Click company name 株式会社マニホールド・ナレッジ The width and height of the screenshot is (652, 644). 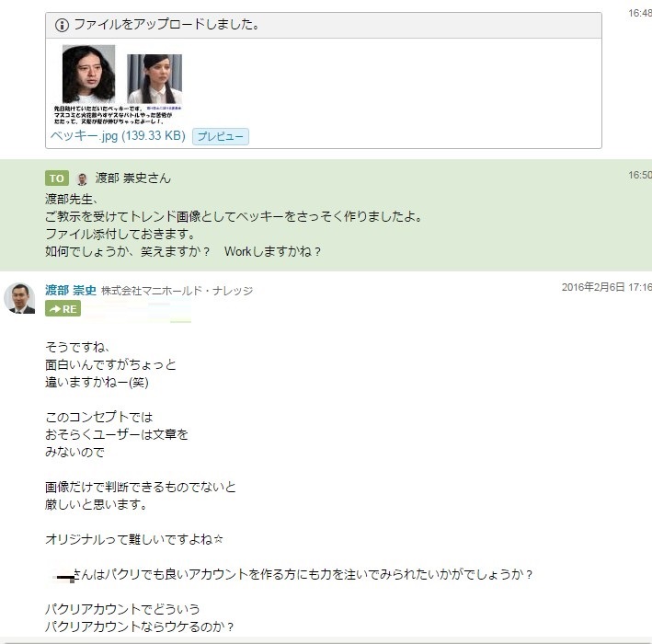pos(177,291)
